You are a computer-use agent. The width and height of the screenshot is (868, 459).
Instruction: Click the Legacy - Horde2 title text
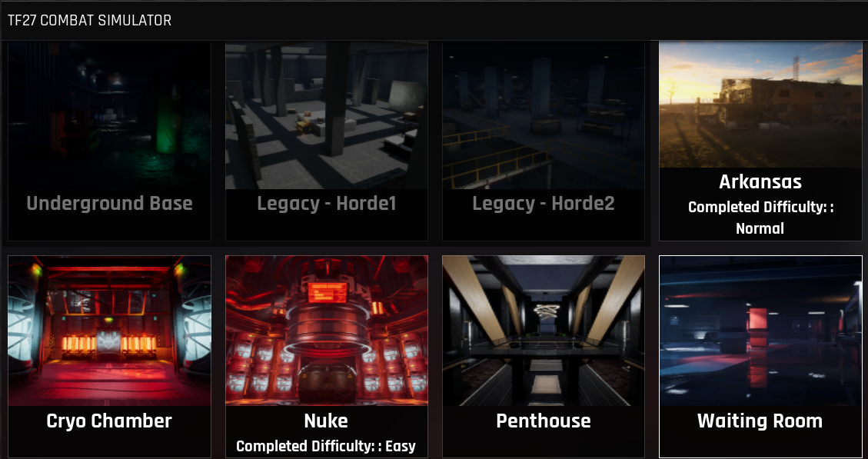click(x=544, y=204)
